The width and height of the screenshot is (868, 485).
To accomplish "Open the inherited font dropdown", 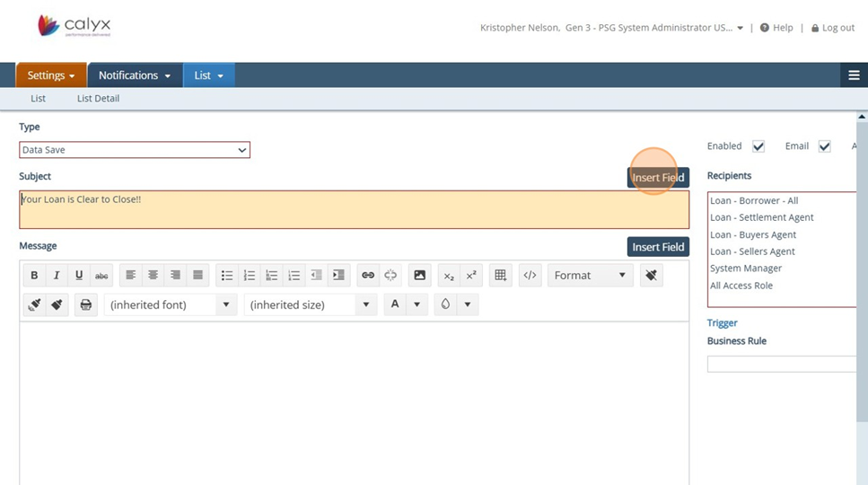I will [x=171, y=305].
